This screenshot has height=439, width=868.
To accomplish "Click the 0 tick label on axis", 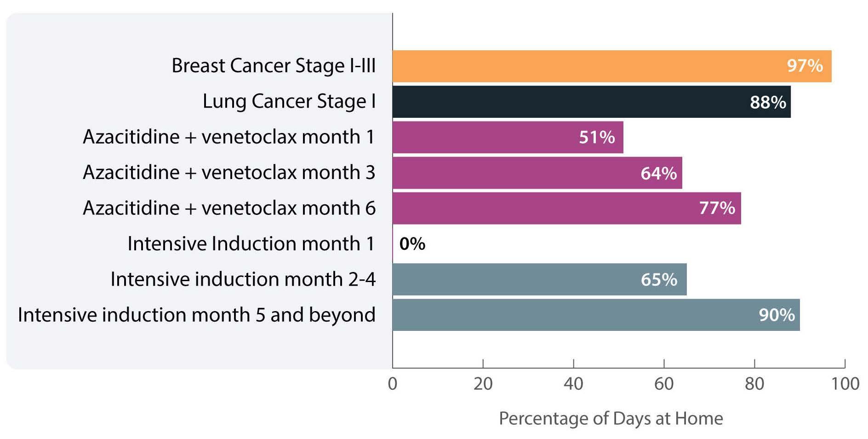I will pyautogui.click(x=393, y=384).
